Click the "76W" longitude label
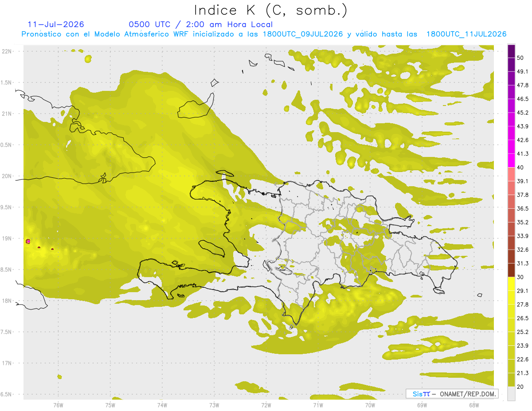The width and height of the screenshot is (532, 411). click(58, 405)
